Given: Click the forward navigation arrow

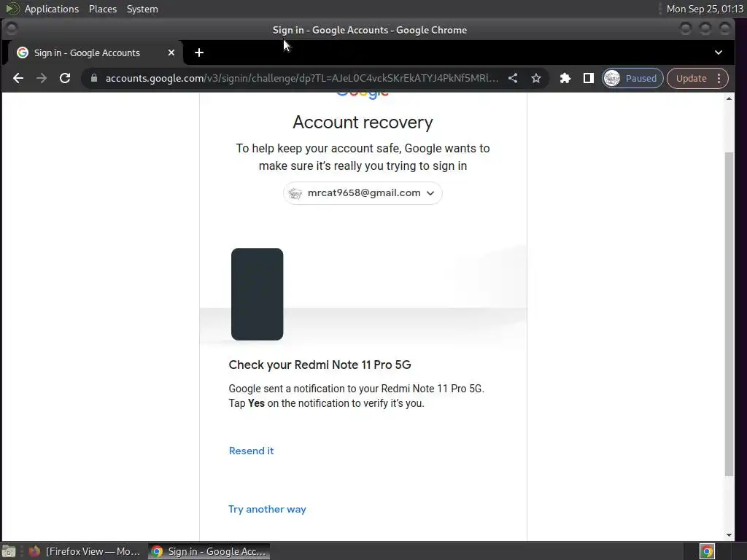Looking at the screenshot, I should [x=42, y=78].
